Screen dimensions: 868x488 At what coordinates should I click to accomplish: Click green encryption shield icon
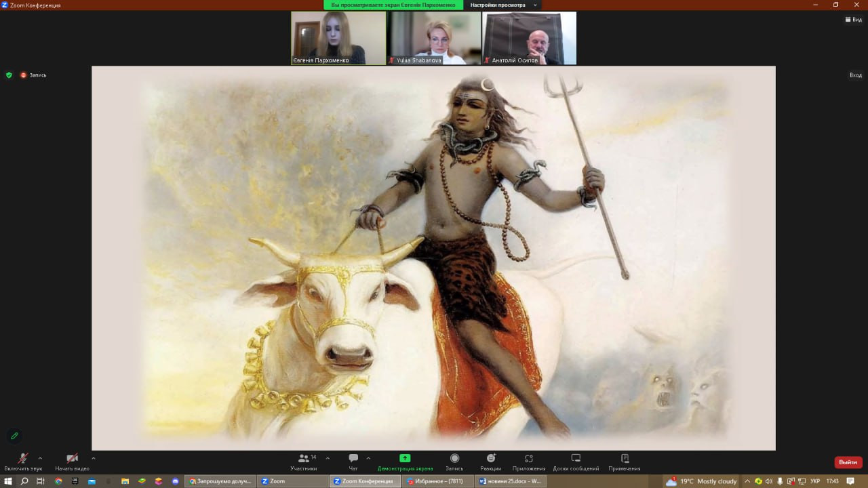pos(9,75)
